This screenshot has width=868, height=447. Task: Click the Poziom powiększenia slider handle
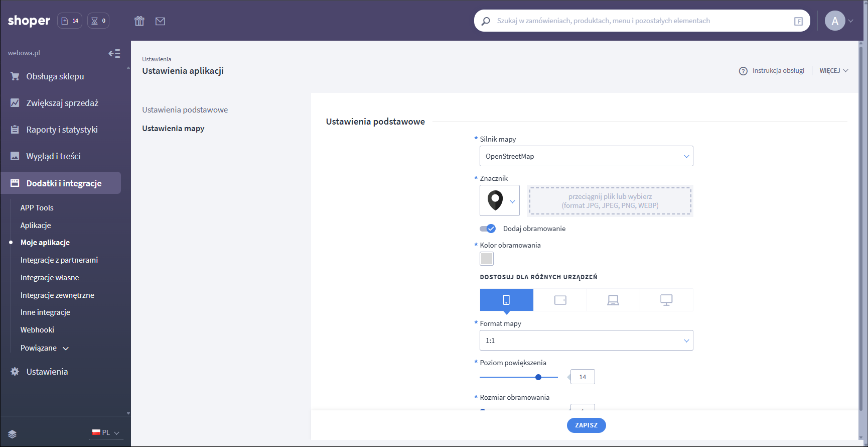538,377
